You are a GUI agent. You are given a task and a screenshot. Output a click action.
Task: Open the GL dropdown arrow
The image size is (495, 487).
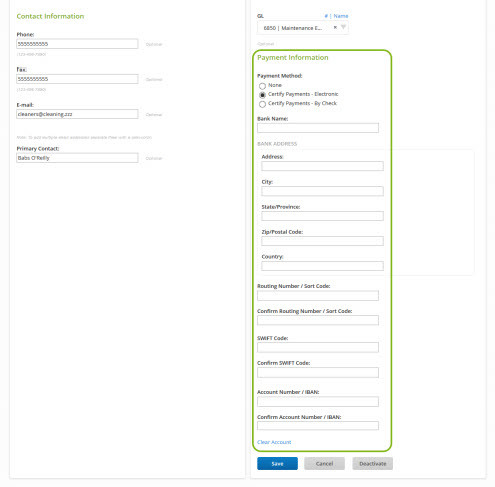(x=343, y=27)
